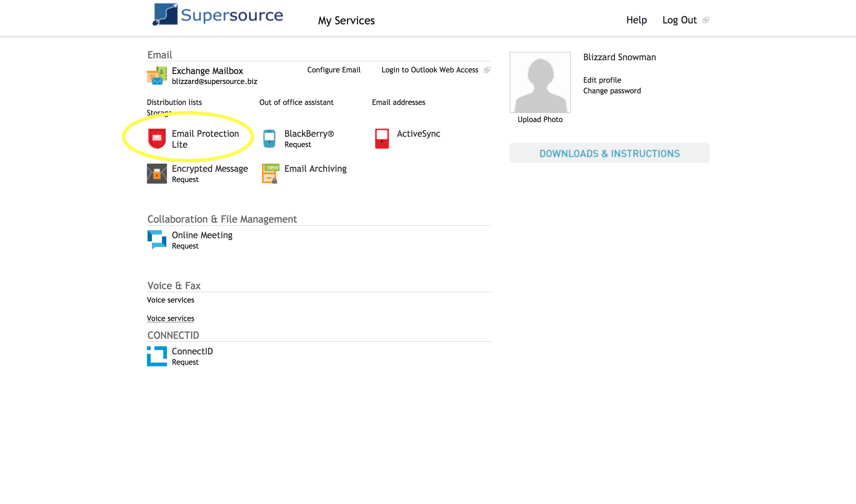856x504 pixels.
Task: Click the BlackBerry phone icon
Action: point(269,139)
